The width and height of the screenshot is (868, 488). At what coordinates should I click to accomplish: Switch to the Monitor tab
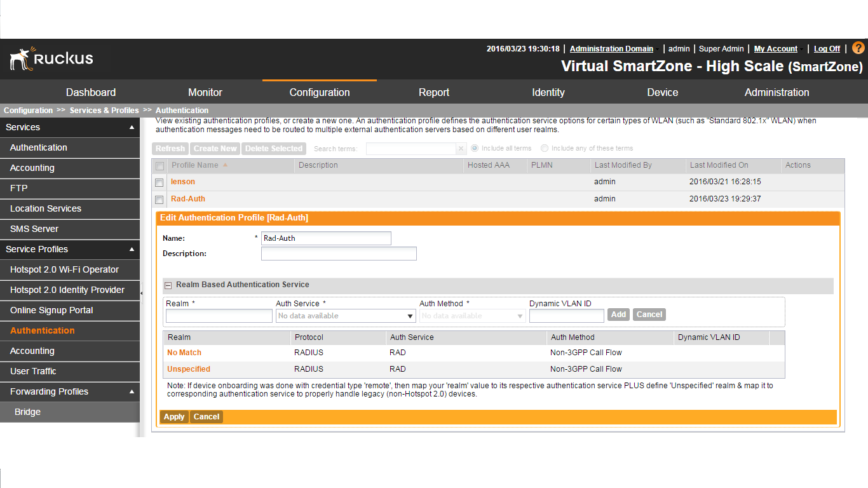(205, 92)
